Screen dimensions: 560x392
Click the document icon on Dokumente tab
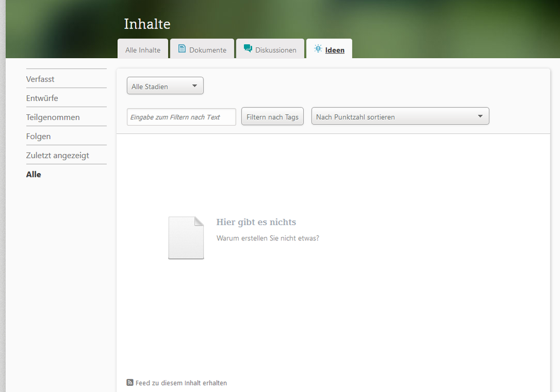182,49
